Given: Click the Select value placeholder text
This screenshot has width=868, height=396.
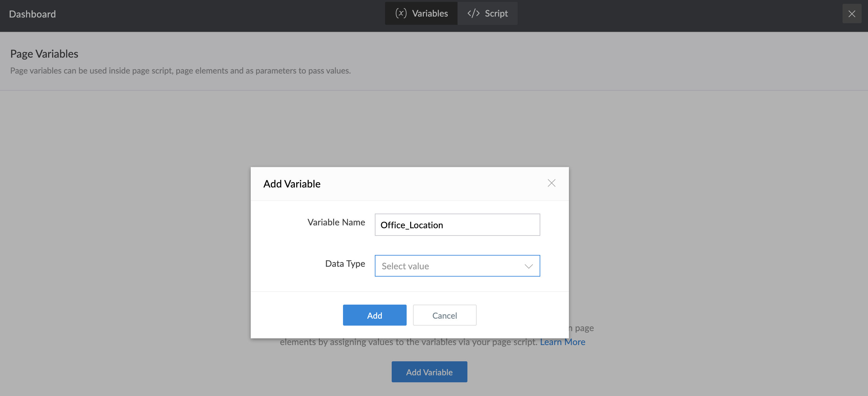Looking at the screenshot, I should tap(405, 266).
